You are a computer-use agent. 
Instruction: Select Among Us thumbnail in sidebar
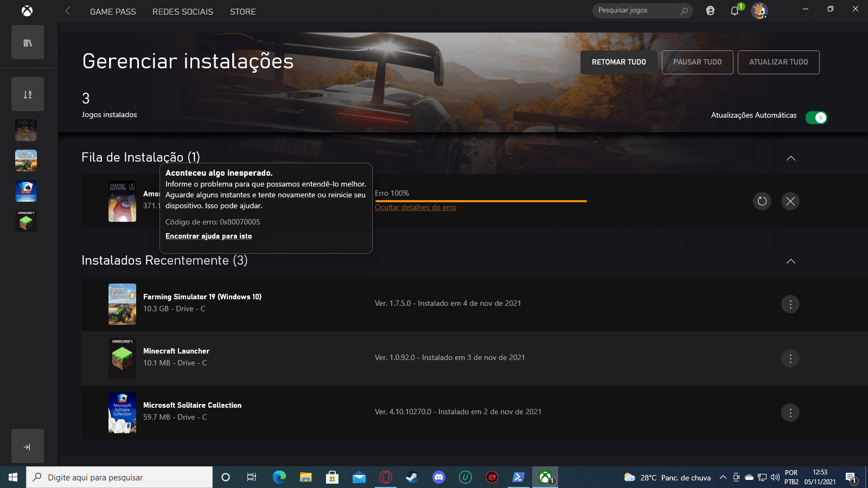pos(26,130)
